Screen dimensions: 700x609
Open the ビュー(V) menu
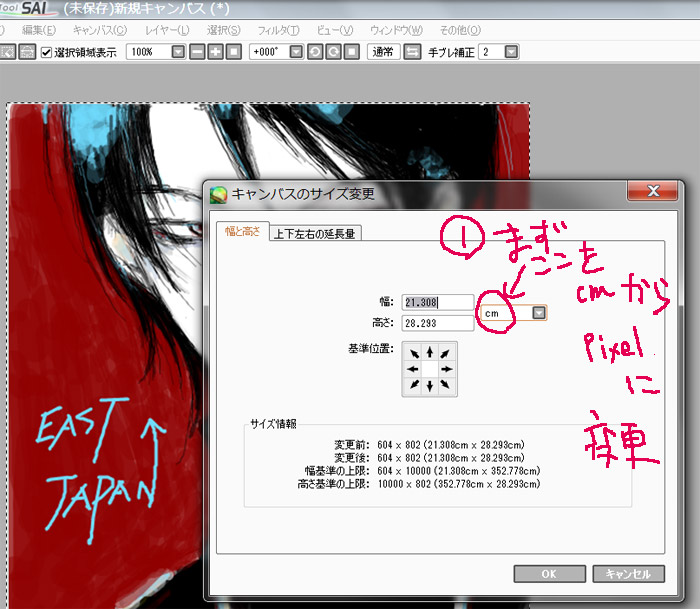[335, 30]
